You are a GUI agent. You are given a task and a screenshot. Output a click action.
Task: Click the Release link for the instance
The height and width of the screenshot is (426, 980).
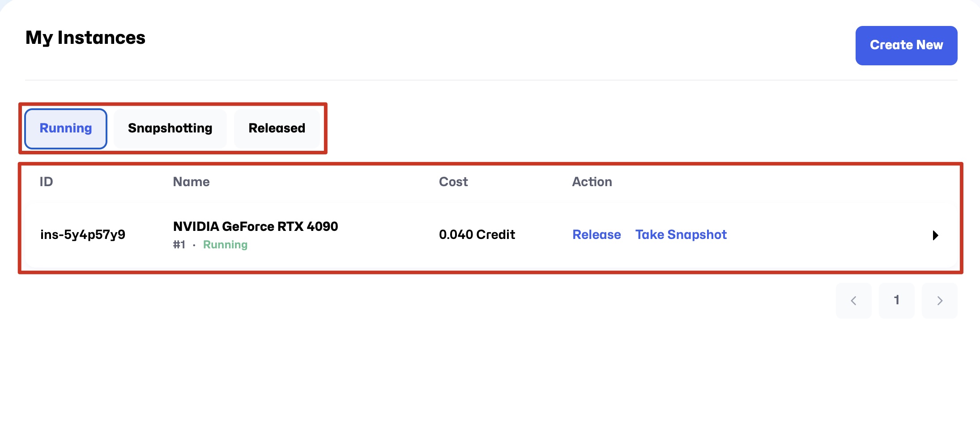tap(597, 235)
